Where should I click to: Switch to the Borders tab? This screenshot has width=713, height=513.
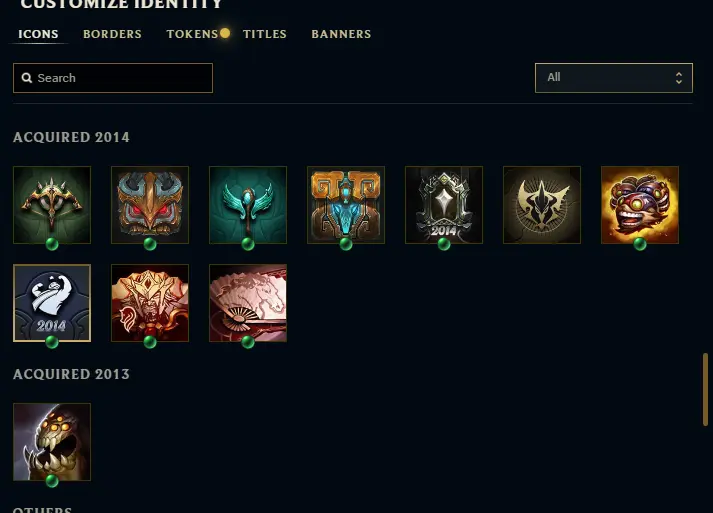(112, 34)
